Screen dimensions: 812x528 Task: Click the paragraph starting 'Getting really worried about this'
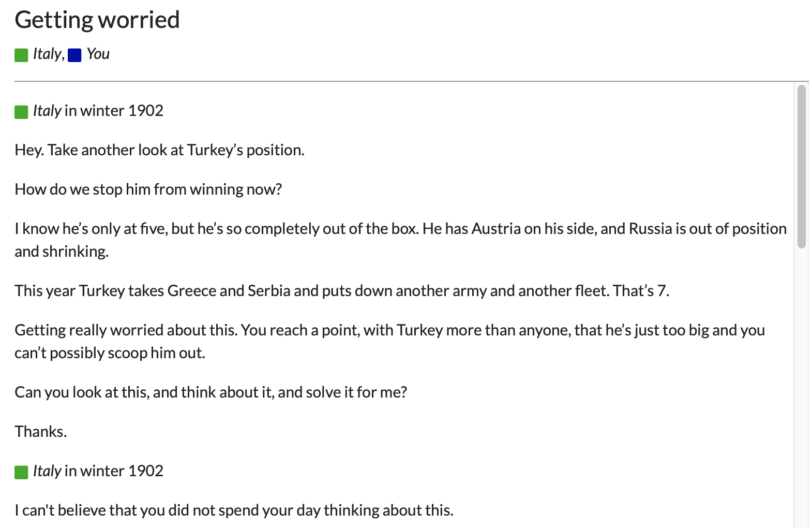(390, 341)
